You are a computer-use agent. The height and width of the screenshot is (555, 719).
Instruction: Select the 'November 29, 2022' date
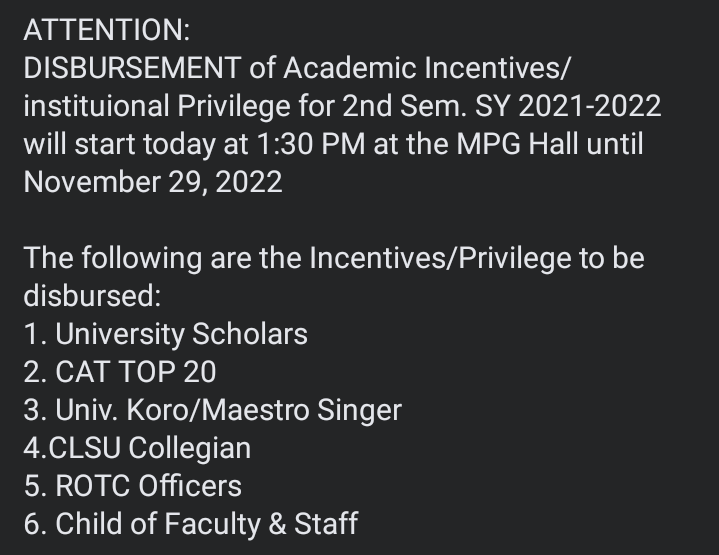point(153,182)
